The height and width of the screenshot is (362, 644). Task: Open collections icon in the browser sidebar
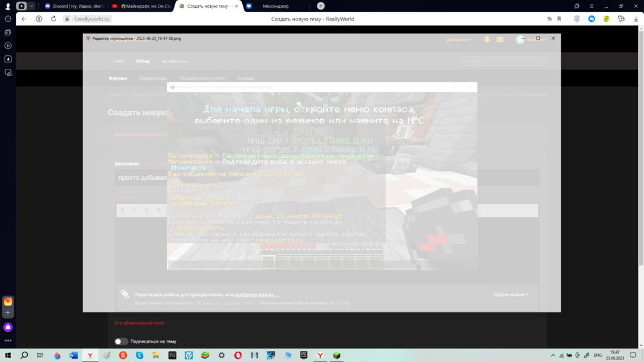8,32
